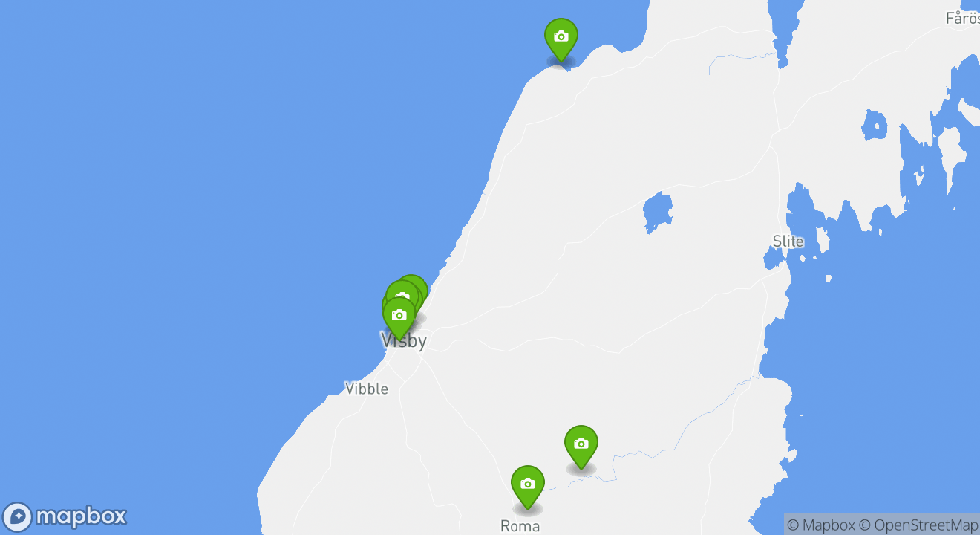Click the mapbox wordmark text
Screen dimensions: 980x535
click(81, 516)
